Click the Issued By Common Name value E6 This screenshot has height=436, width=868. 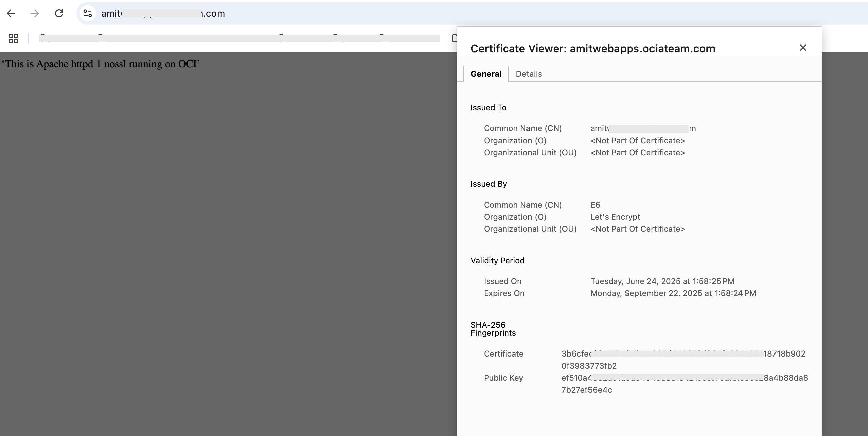(x=595, y=205)
